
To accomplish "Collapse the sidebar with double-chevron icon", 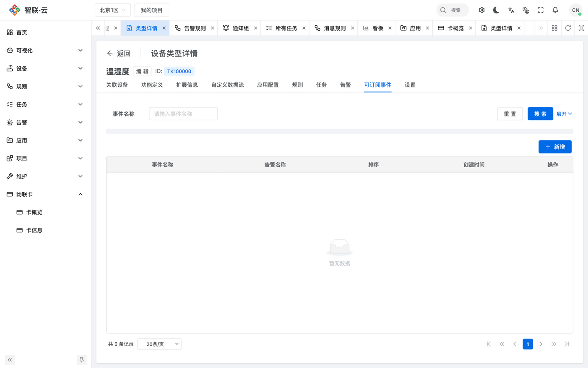I will (10, 360).
